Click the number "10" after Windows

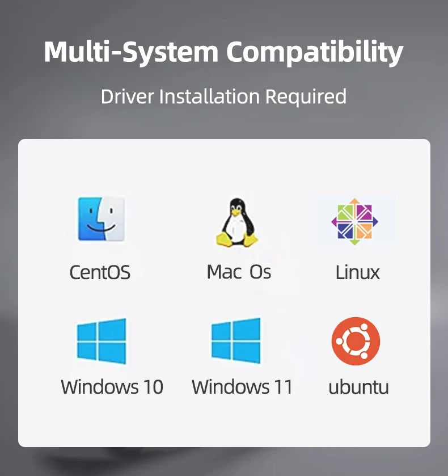point(153,387)
